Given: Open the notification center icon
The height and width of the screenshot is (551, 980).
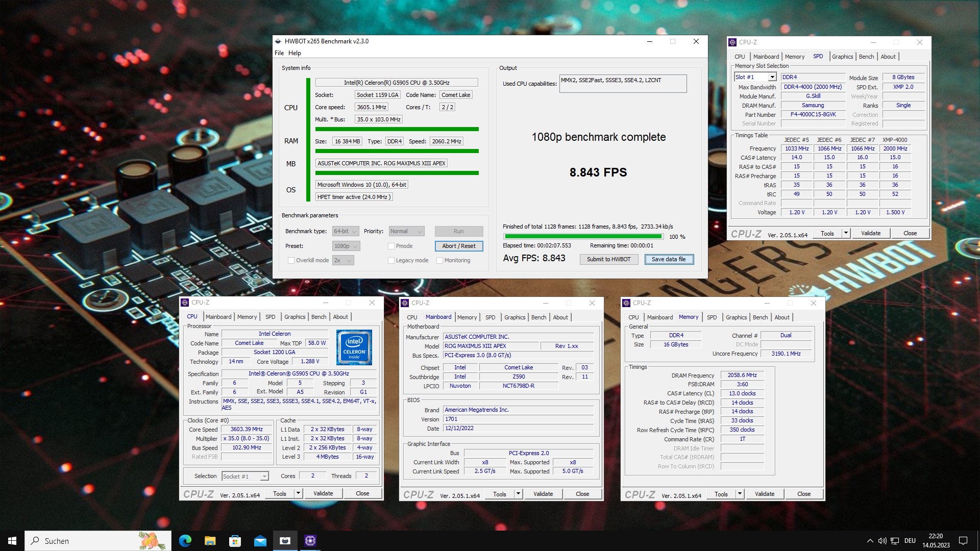Looking at the screenshot, I should coord(963,541).
